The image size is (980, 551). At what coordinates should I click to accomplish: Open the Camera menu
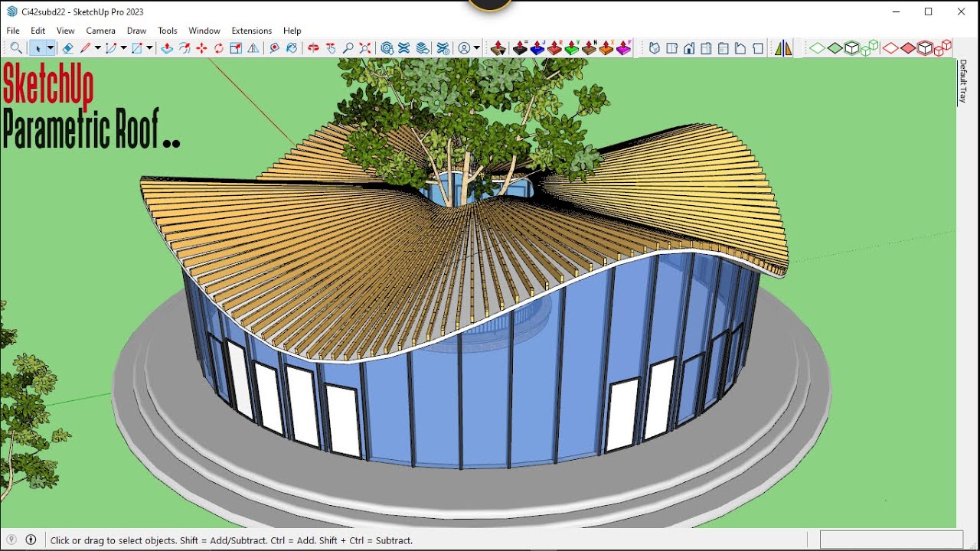(x=100, y=31)
